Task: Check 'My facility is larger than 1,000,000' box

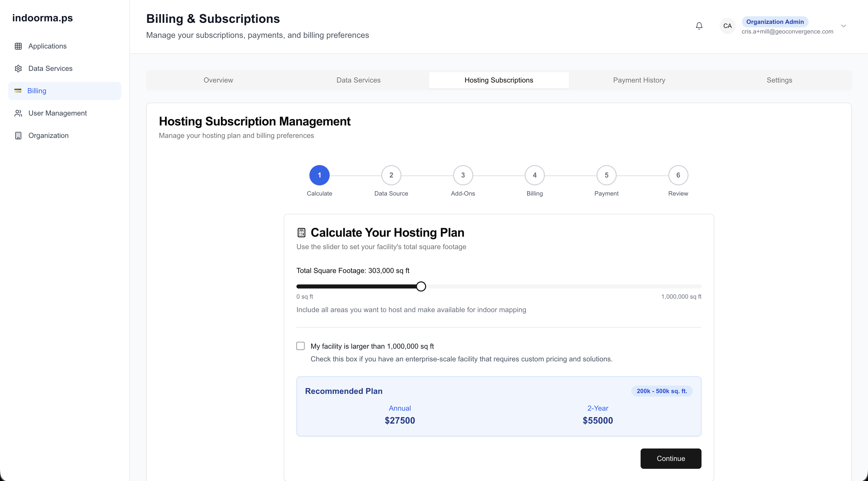Action: [x=301, y=346]
